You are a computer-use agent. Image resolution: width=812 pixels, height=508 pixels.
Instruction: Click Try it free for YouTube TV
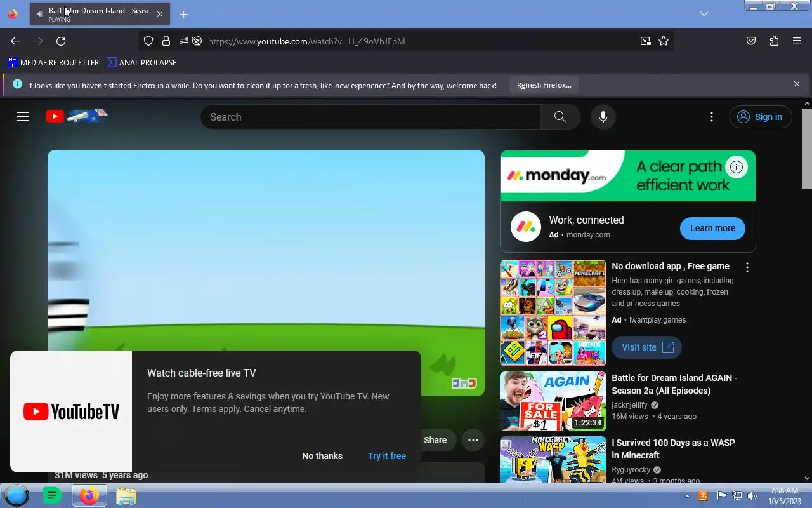[x=387, y=456]
